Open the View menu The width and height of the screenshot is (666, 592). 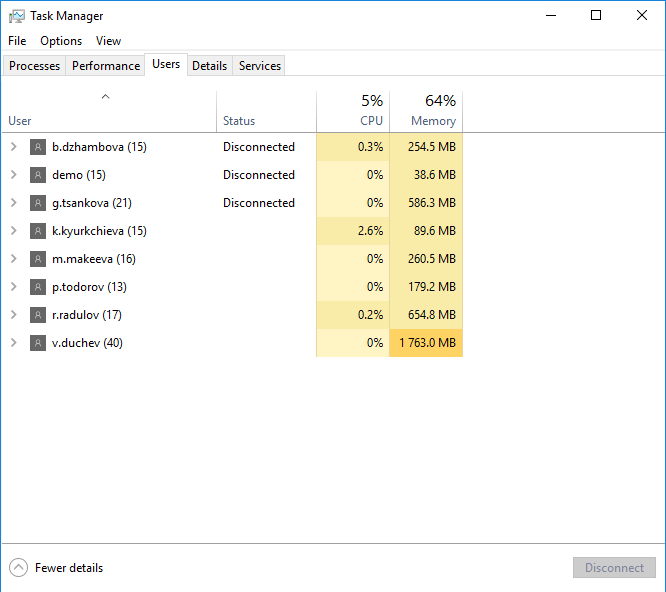[108, 41]
